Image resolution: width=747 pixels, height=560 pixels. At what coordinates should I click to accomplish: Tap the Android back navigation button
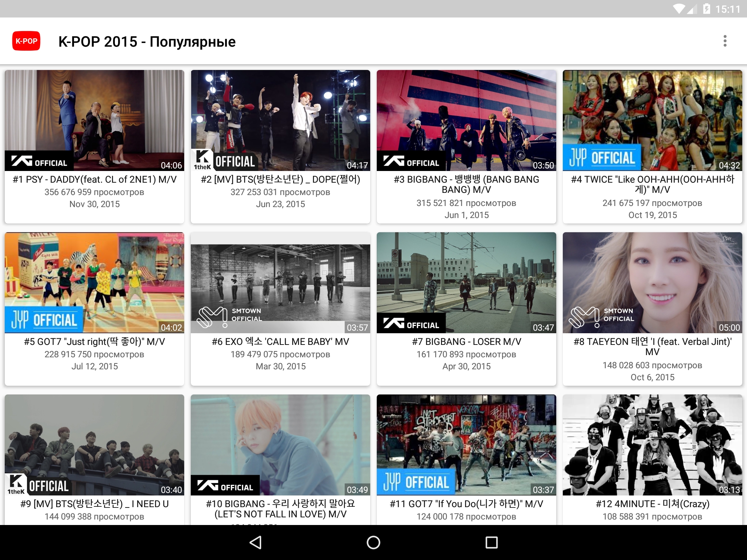tap(255, 542)
